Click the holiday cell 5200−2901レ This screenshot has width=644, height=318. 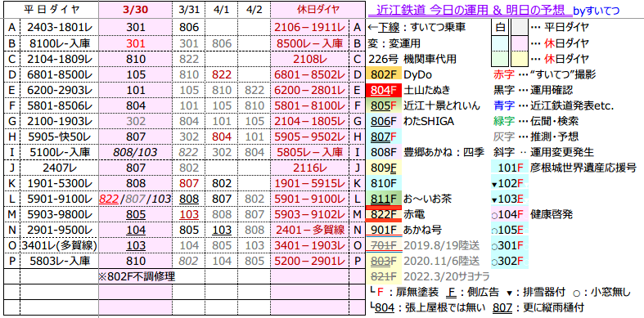click(x=310, y=262)
